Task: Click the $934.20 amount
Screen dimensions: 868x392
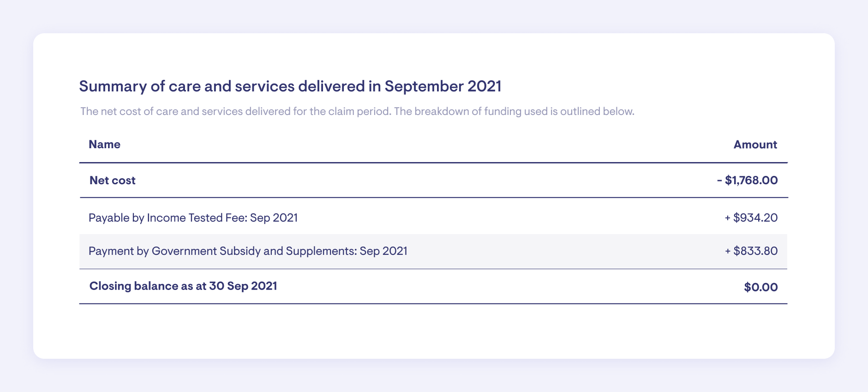Action: click(x=755, y=217)
